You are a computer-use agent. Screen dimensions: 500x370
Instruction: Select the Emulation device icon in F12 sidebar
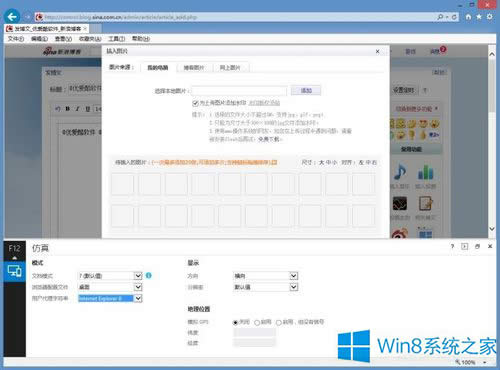(14, 271)
